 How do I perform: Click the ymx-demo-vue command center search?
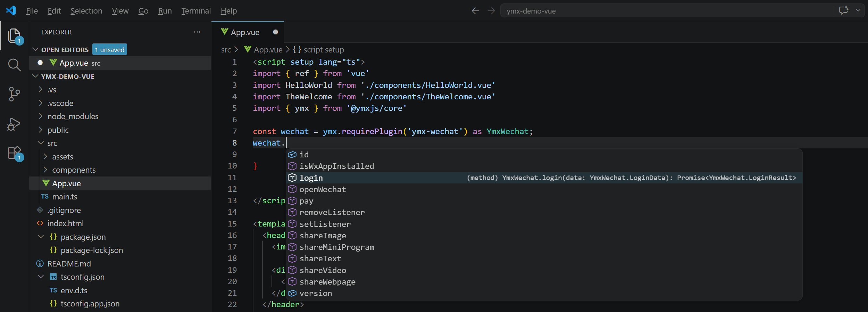[666, 11]
